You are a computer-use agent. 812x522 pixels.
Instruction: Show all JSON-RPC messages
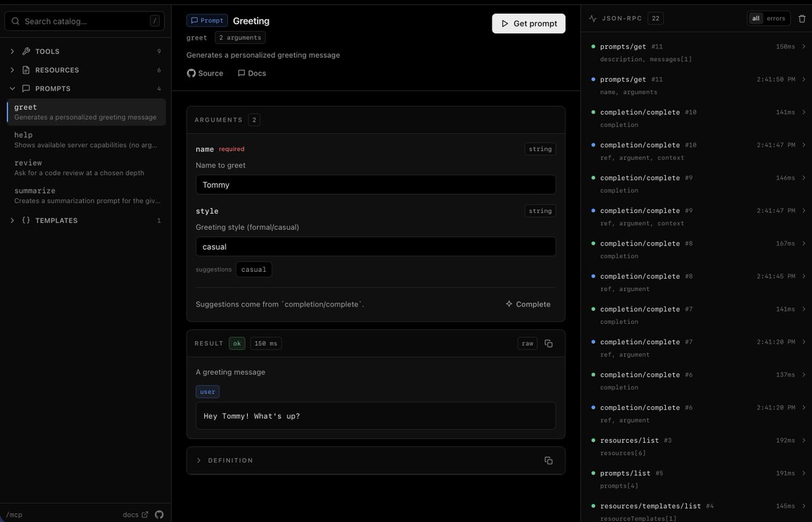(x=756, y=18)
